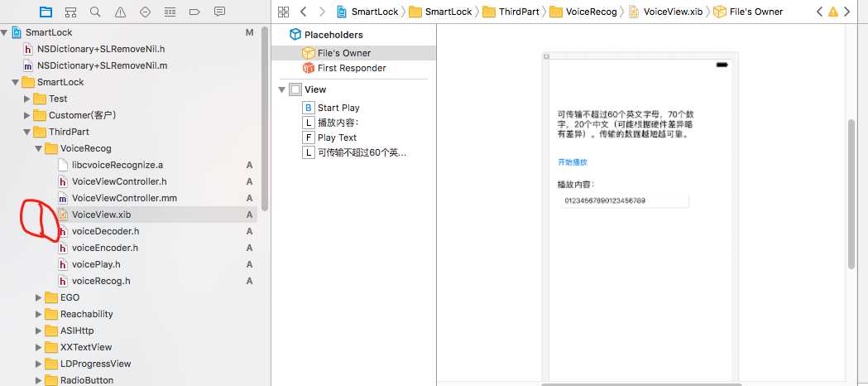This screenshot has height=386, width=868.
Task: Click the SmartLock project file icon in navigator
Action: pyautogui.click(x=17, y=32)
